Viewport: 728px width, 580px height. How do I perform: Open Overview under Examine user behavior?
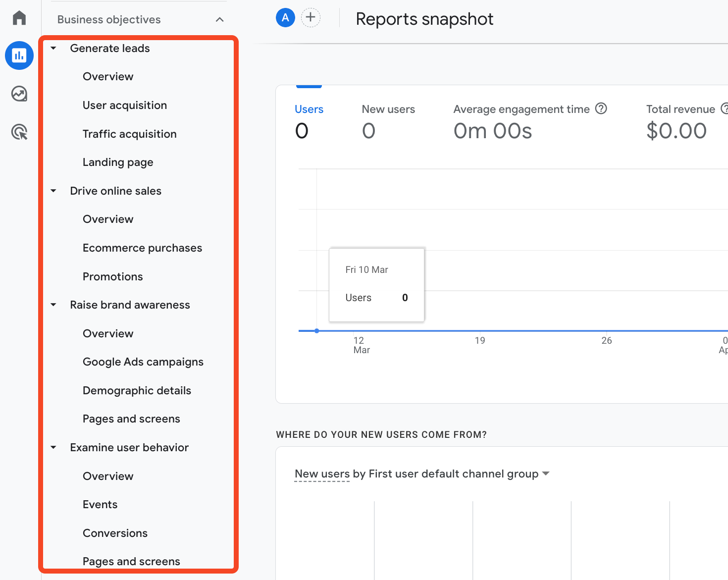tap(108, 476)
